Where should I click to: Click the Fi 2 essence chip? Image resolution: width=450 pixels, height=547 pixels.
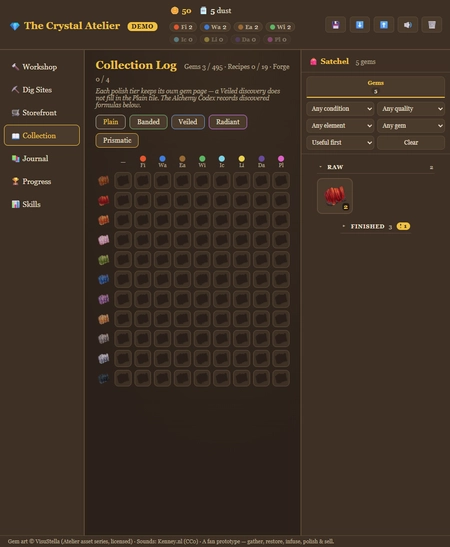point(183,27)
